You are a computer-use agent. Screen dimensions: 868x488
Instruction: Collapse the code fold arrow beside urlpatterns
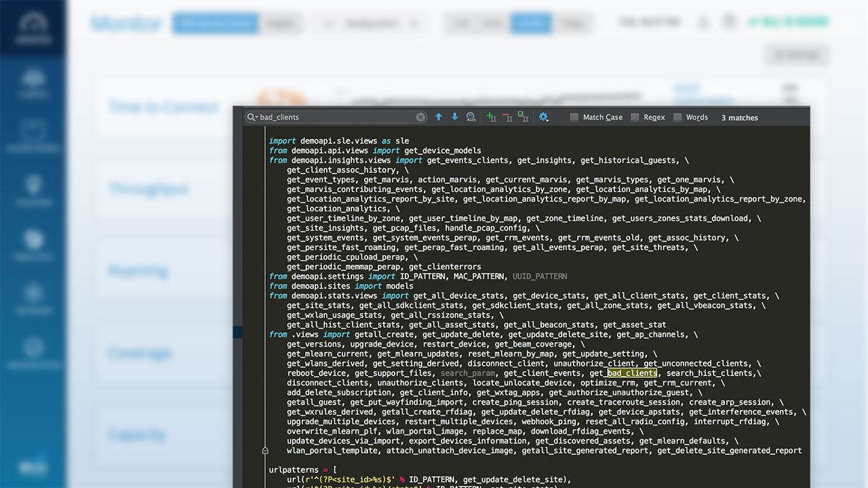tap(264, 449)
